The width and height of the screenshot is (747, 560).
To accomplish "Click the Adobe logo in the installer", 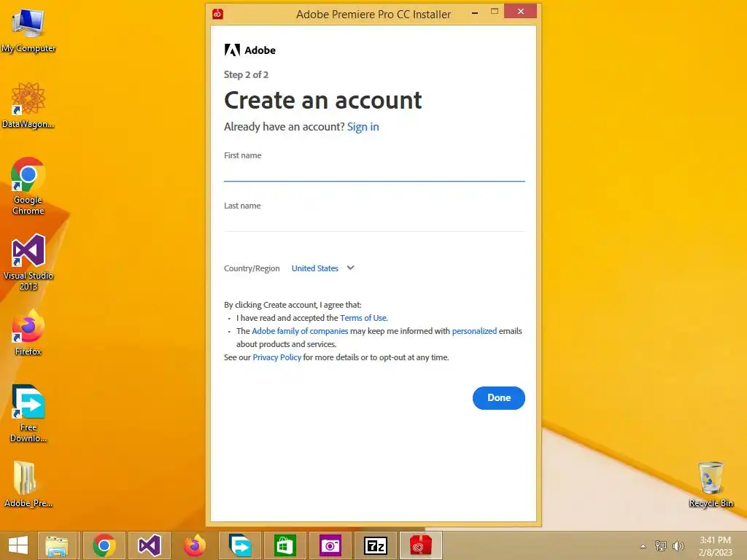I will (250, 50).
